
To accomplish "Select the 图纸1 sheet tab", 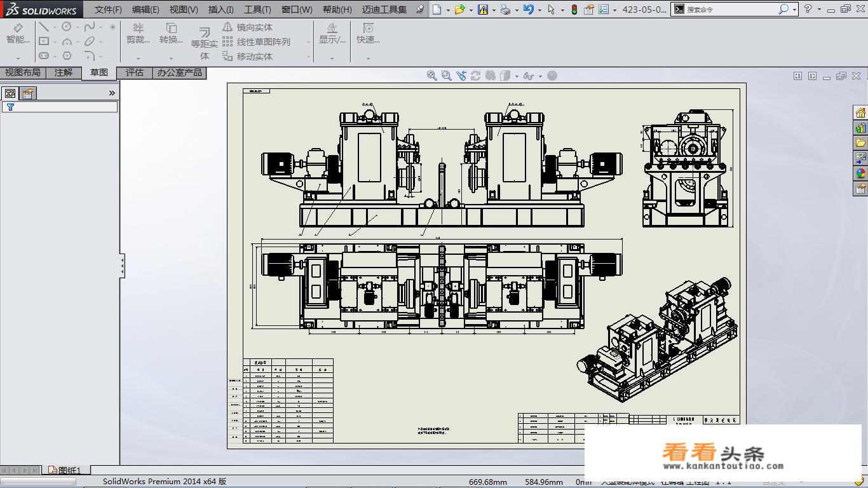I will click(x=65, y=470).
